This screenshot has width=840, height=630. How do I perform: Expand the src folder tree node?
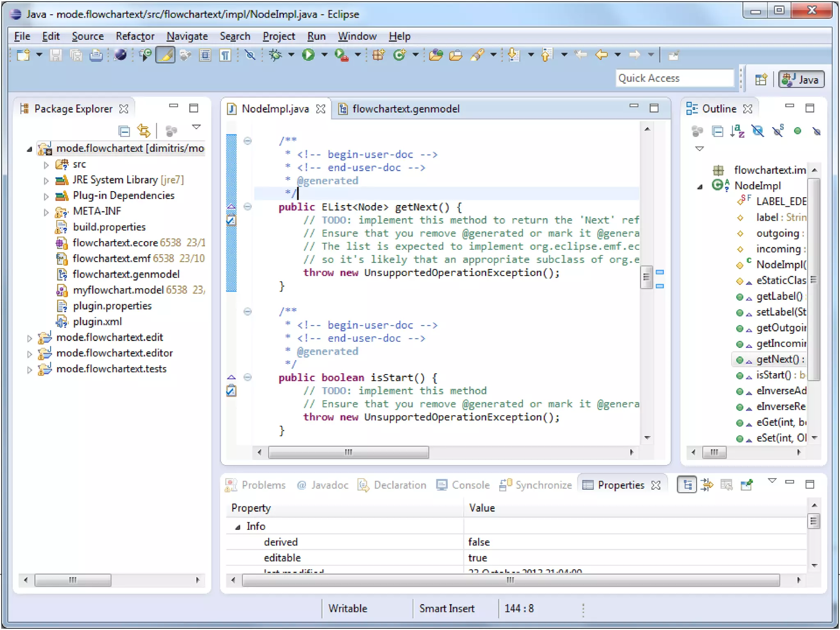(46, 165)
